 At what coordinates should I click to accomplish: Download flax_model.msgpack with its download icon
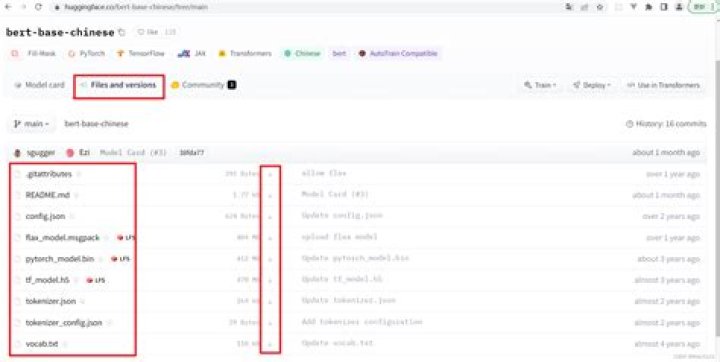[270, 238]
